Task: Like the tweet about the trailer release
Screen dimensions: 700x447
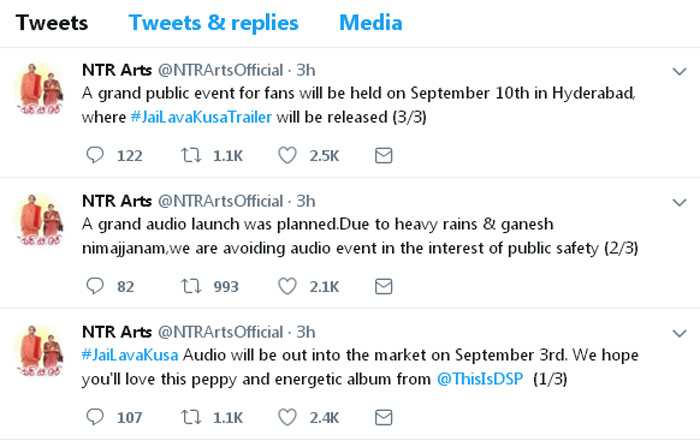Action: (287, 155)
